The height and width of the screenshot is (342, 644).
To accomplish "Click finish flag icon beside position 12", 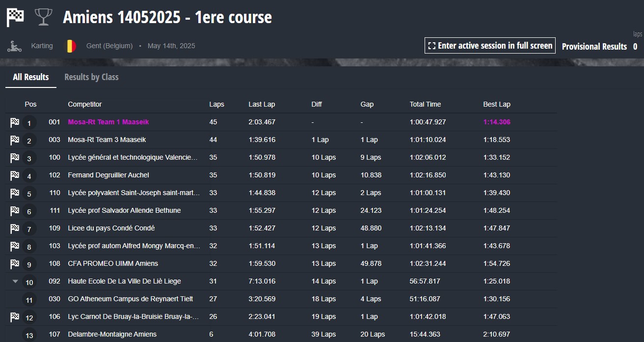I will (x=15, y=317).
